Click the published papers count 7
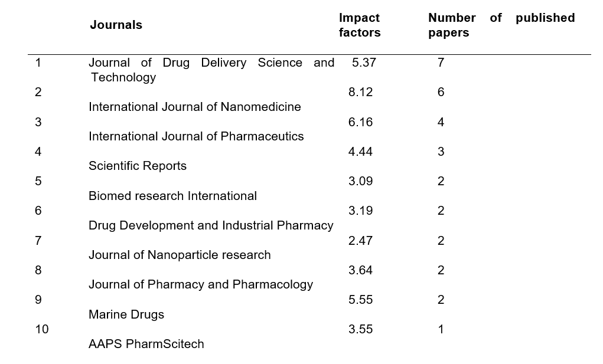Screen dimensions: 603x364 click(441, 63)
